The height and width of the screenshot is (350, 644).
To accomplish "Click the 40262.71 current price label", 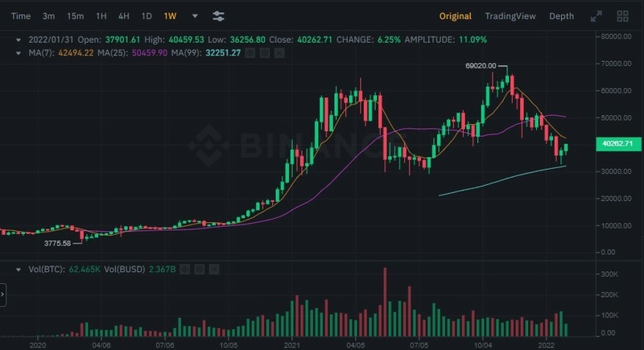I will pos(618,143).
